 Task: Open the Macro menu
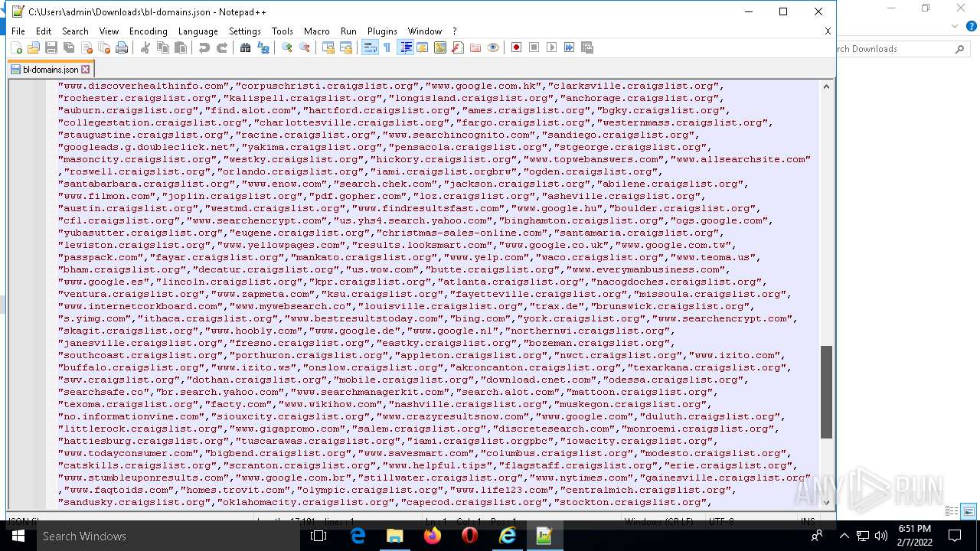[317, 31]
